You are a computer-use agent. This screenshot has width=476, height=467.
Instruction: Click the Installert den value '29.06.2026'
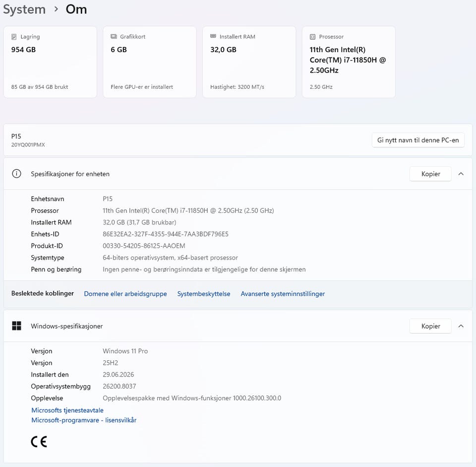pyautogui.click(x=118, y=375)
